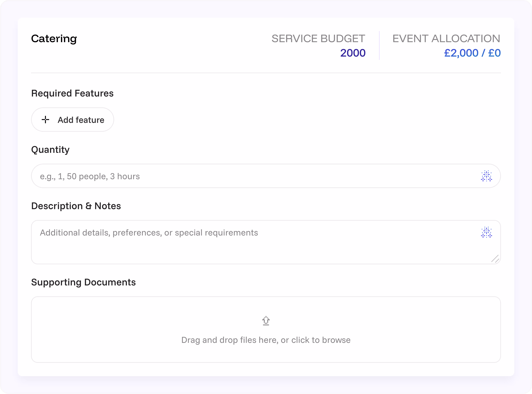The image size is (532, 394).
Task: Click the 'Drag and drop files here' text
Action: point(266,340)
